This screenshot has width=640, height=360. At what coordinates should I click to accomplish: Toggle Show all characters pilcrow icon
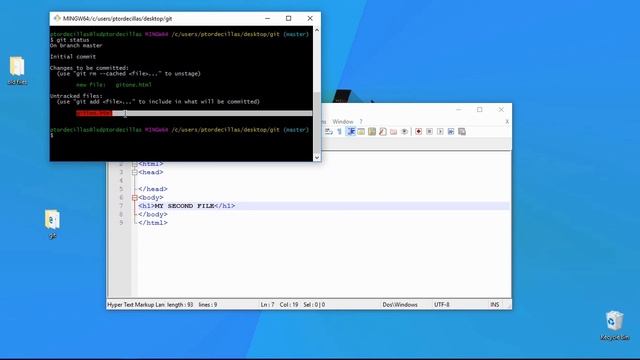(x=340, y=131)
